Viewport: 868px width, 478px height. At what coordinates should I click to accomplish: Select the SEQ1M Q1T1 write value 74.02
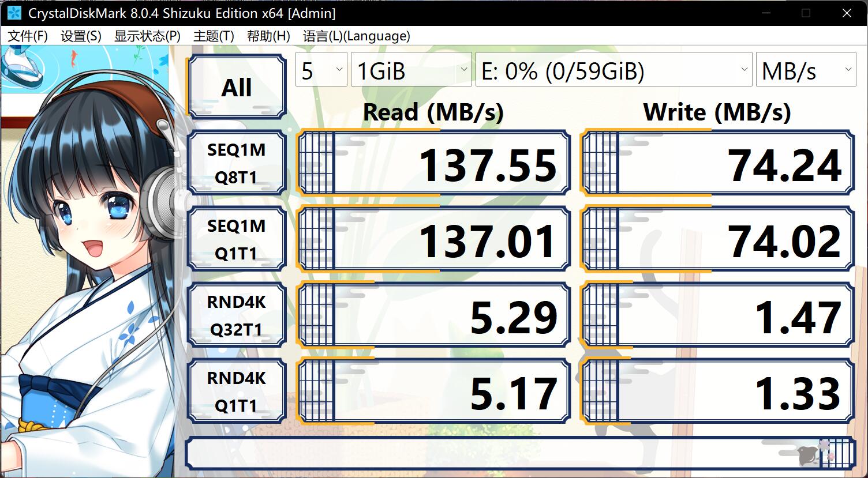tap(717, 239)
